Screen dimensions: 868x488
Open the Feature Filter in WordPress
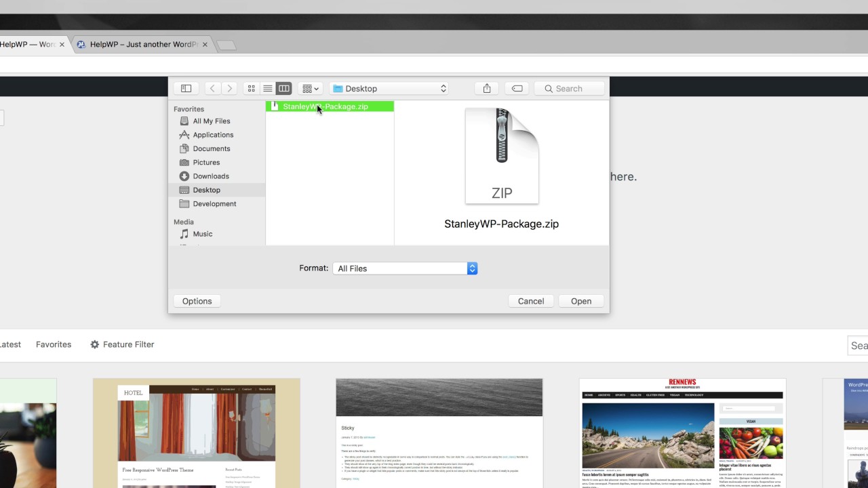tap(122, 344)
